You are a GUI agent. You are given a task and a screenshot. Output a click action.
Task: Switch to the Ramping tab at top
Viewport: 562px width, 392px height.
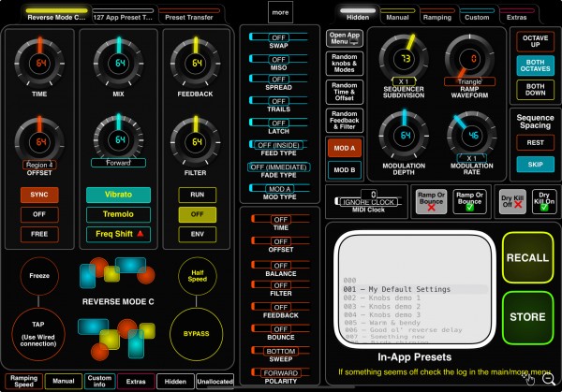[x=436, y=15]
